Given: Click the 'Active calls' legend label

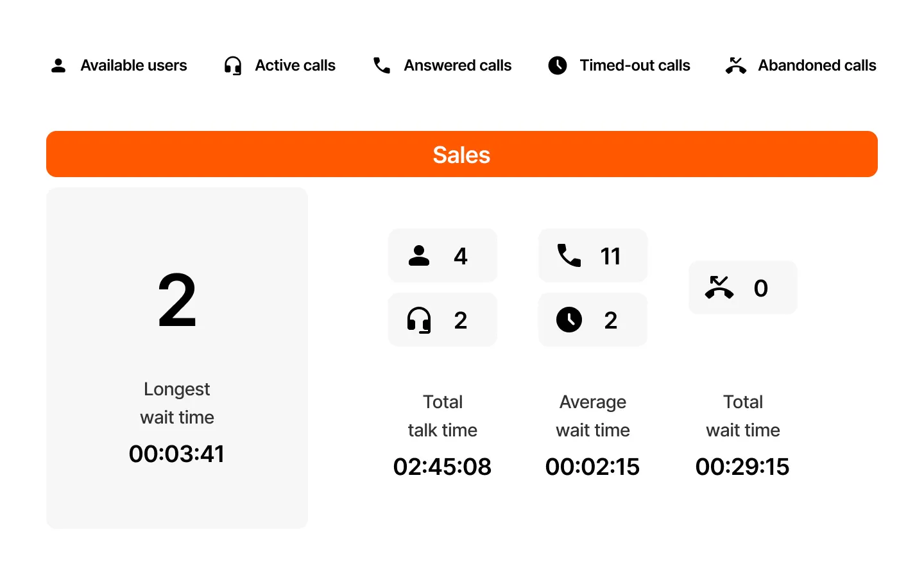Looking at the screenshot, I should [295, 65].
